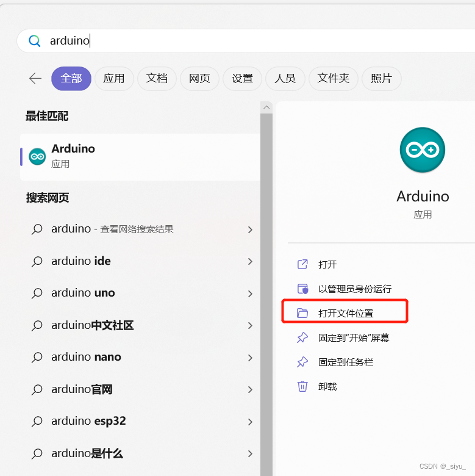
Task: Switch to the 文件夹 filter tab
Action: pyautogui.click(x=334, y=79)
